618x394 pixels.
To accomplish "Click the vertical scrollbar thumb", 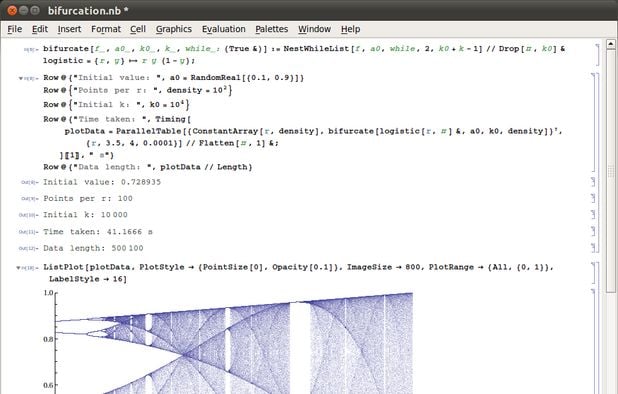I will 611,171.
